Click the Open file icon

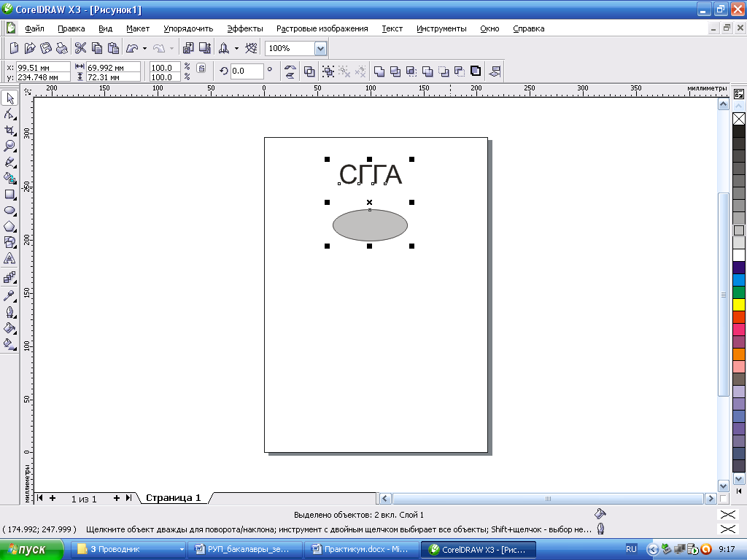(x=30, y=48)
